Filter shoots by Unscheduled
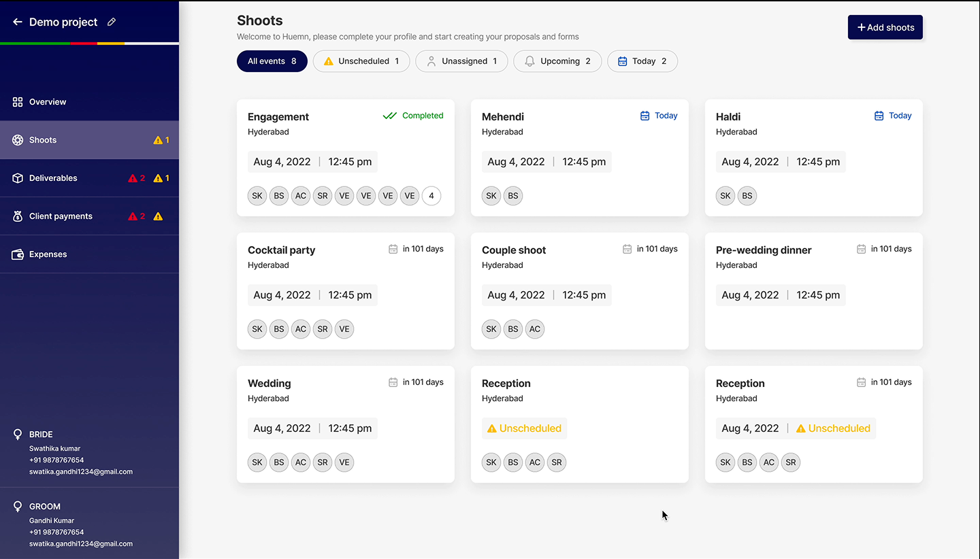This screenshot has height=559, width=980. (361, 61)
